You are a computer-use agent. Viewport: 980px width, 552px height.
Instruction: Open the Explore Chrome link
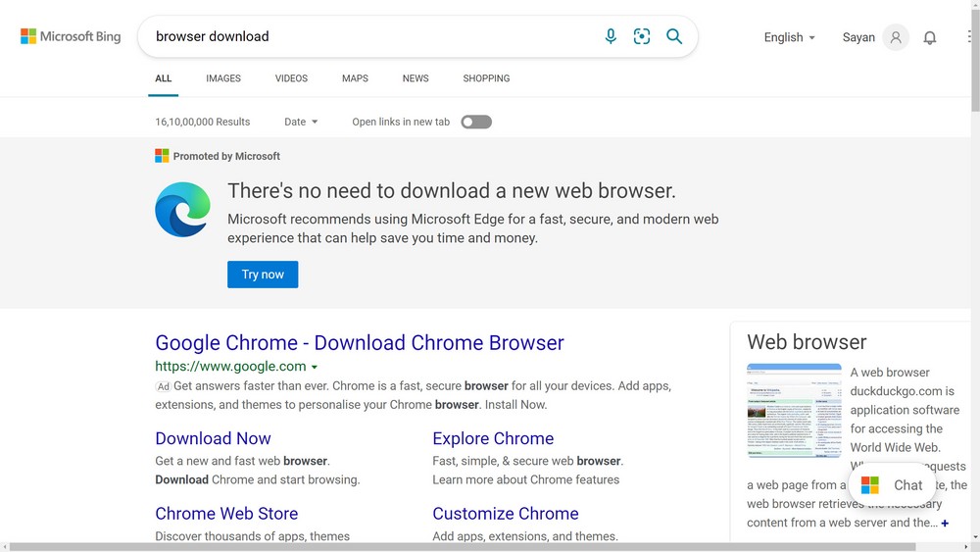(x=493, y=438)
